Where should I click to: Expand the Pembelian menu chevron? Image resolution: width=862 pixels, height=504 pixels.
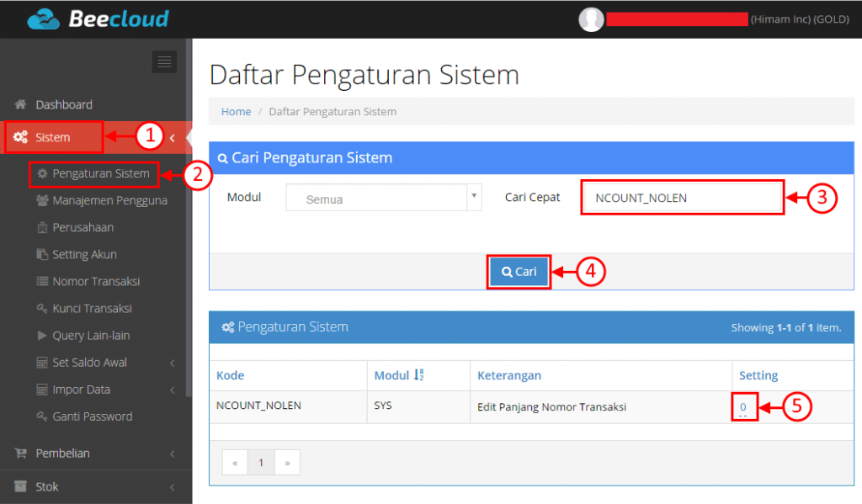(x=172, y=454)
